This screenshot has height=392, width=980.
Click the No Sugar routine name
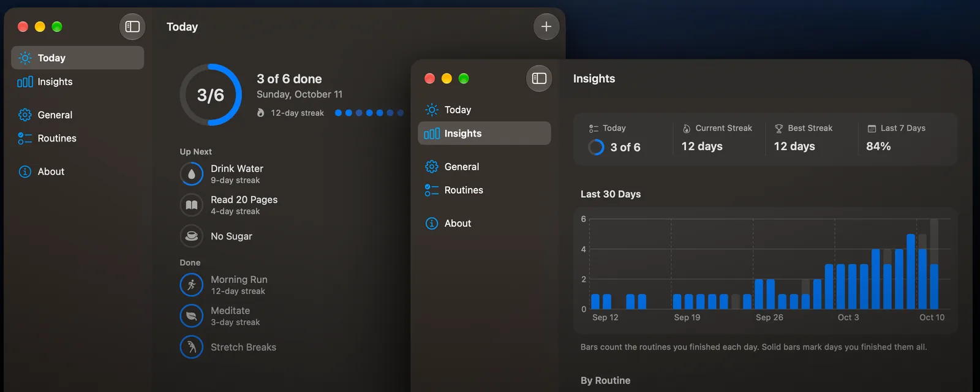pyautogui.click(x=232, y=236)
